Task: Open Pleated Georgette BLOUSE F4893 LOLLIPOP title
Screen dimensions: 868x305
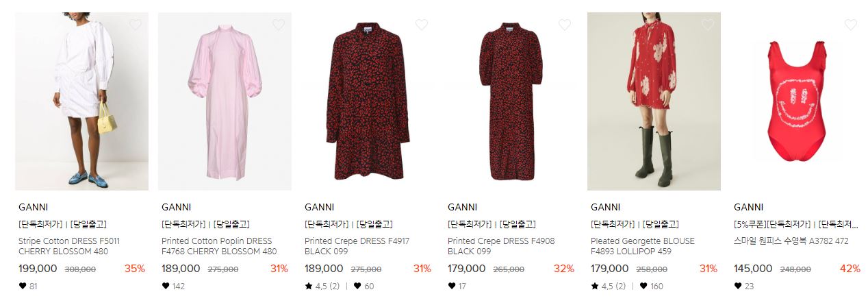Action: (x=643, y=246)
